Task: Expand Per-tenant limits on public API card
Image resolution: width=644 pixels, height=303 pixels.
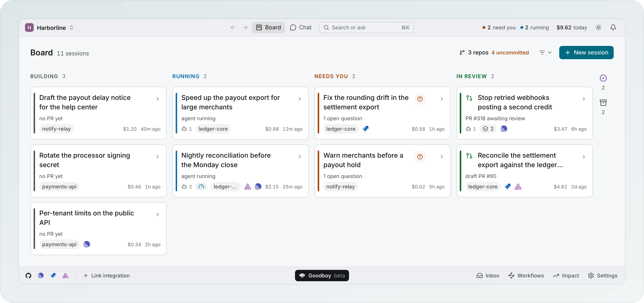Action: tap(158, 214)
